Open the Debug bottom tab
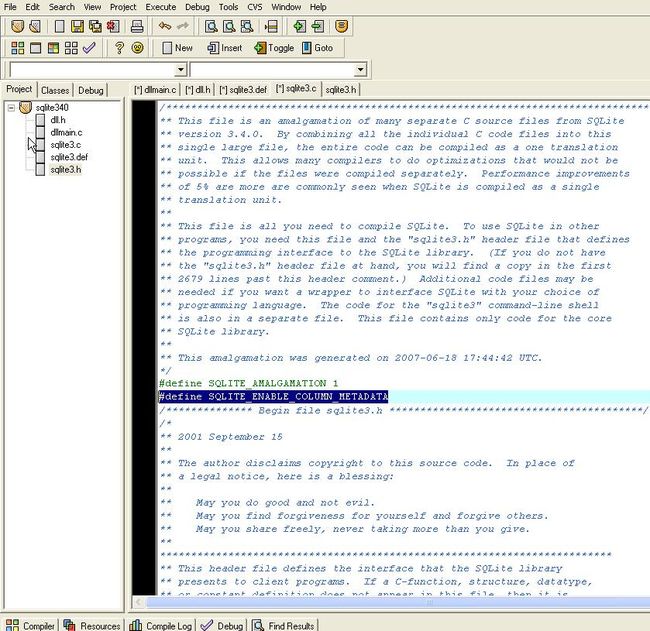Screen dimensions: 650x631 (222, 625)
